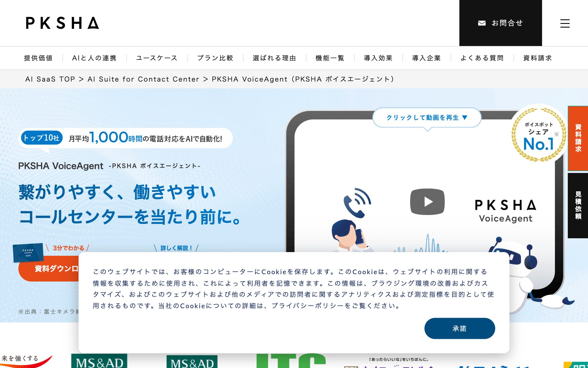Click the green ITC company logo
This screenshot has height=368, width=588.
click(291, 361)
